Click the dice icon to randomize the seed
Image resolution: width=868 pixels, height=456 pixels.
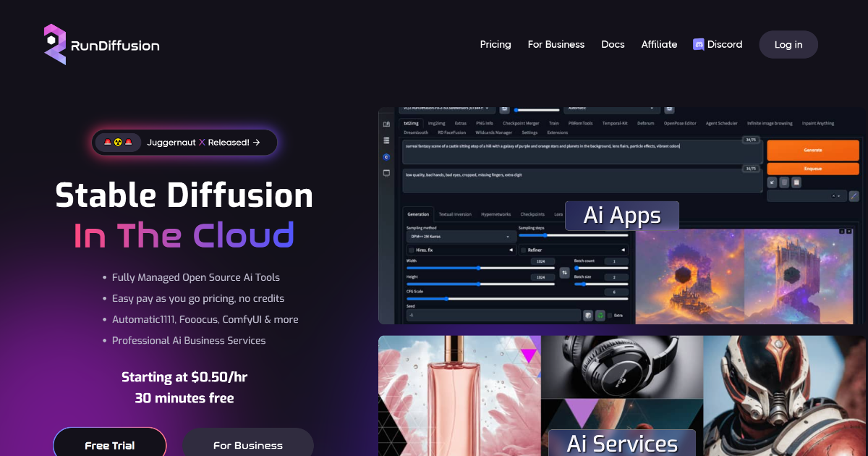(587, 315)
